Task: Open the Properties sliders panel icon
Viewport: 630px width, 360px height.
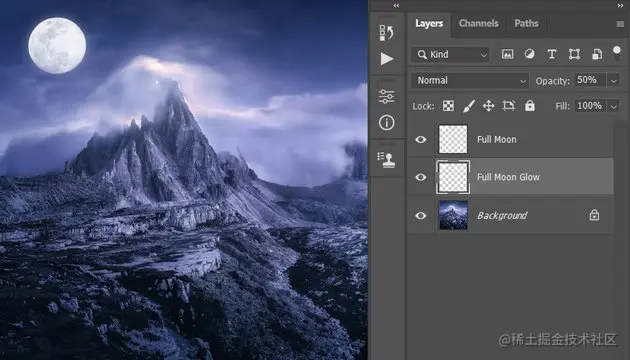Action: pyautogui.click(x=386, y=96)
